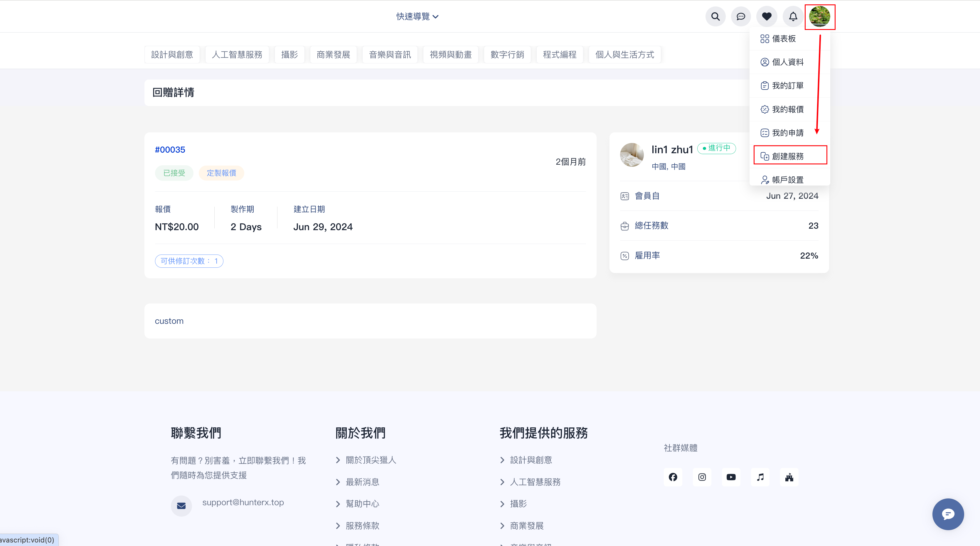Screen dimensions: 980x546
Task: Switch to 設計與創意 category tab
Action: pos(172,54)
